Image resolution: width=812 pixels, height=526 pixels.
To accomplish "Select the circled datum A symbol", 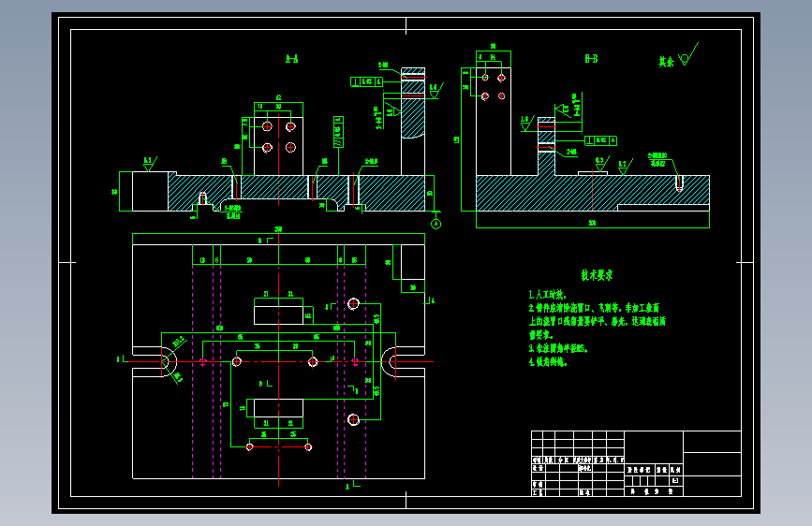I will 436,224.
